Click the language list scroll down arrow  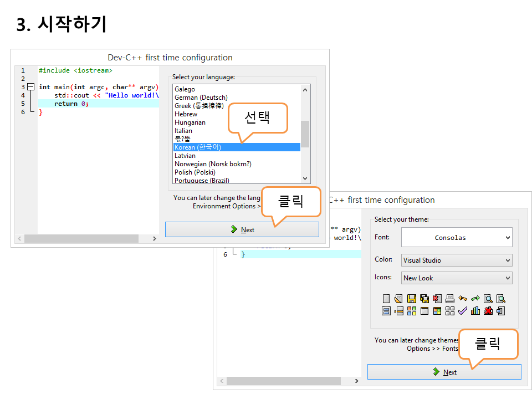(305, 178)
